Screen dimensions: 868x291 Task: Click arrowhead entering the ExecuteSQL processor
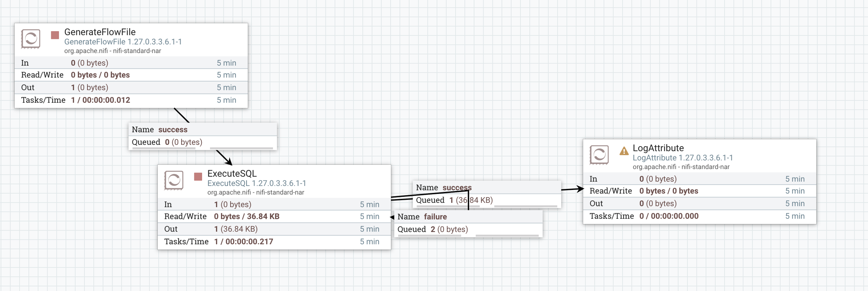[229, 162]
